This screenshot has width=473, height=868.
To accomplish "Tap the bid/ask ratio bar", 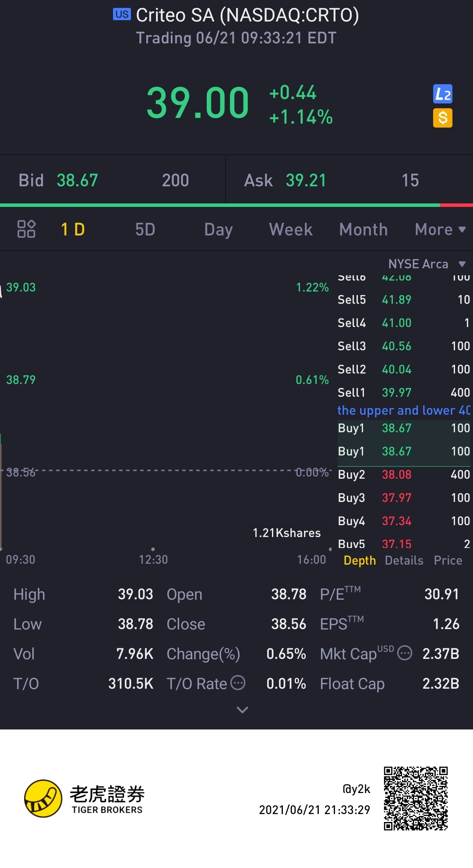I will [x=236, y=205].
